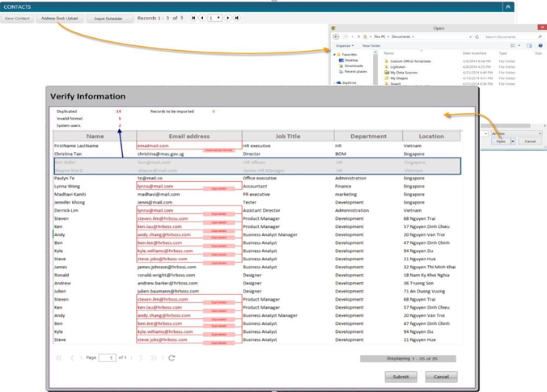Open the Organize menu in the Open dialog
The height and width of the screenshot is (392, 547).
click(345, 45)
